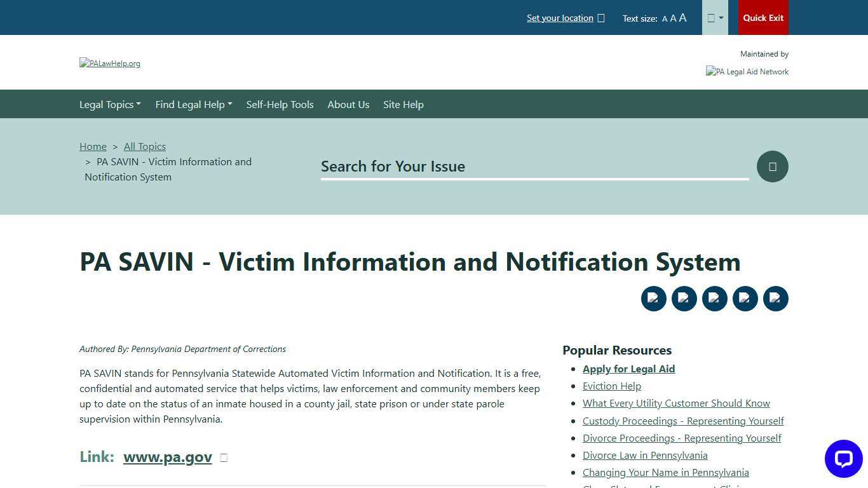Open the Apply for Legal Aid link
Screen dimensions: 868x488
pyautogui.click(x=628, y=369)
